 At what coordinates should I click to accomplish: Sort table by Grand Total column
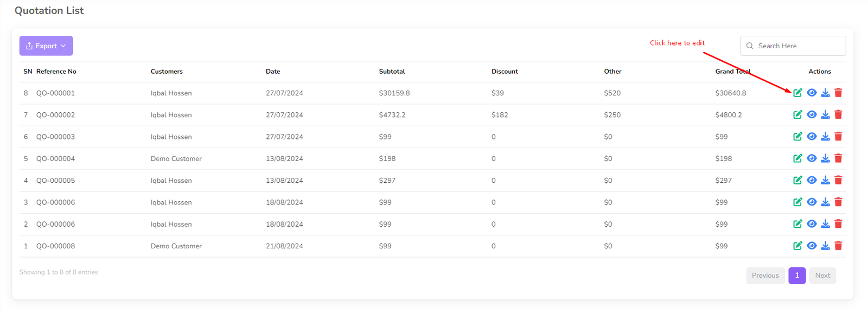pyautogui.click(x=732, y=72)
